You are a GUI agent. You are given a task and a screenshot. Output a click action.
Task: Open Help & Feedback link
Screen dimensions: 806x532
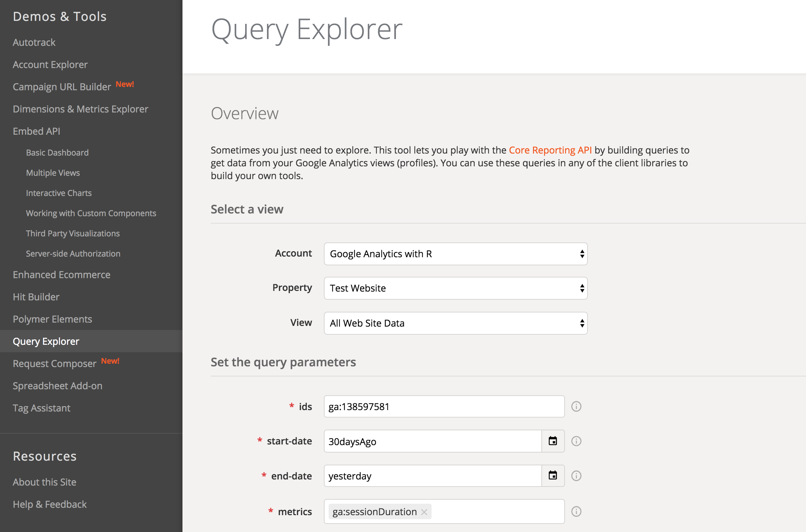tap(50, 504)
